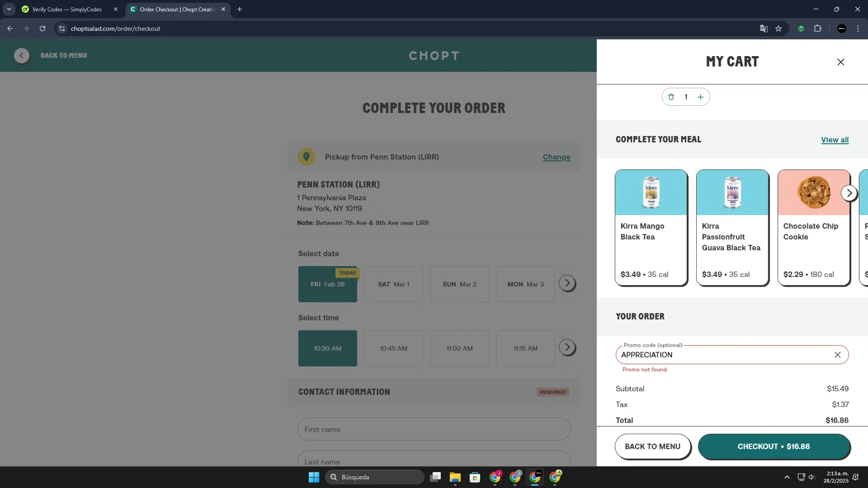Open View all meal add-ons
This screenshot has height=488, width=868.
834,140
